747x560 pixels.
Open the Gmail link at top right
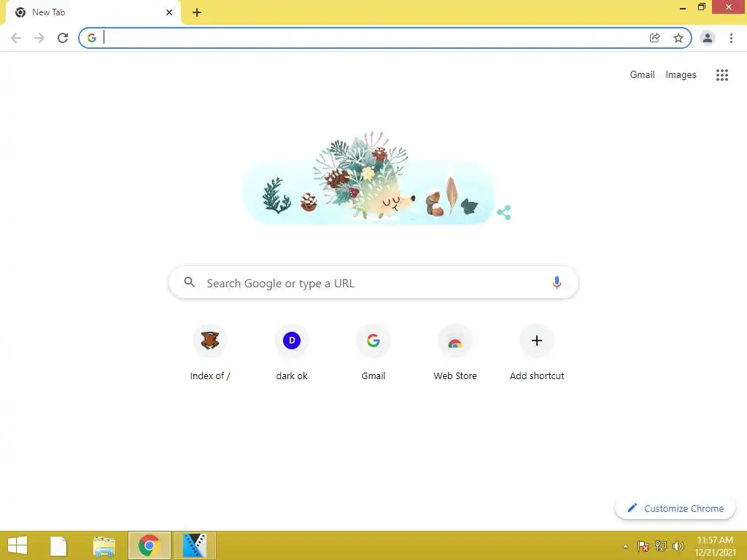[x=642, y=75]
